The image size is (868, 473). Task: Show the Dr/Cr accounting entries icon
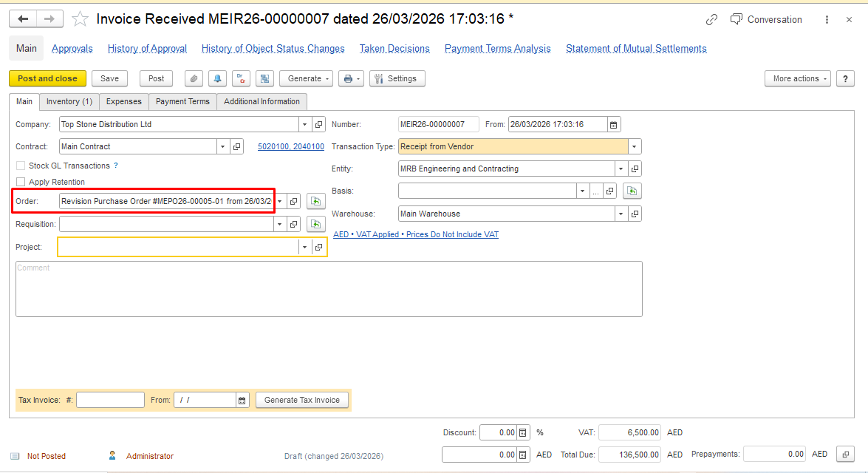[241, 78]
